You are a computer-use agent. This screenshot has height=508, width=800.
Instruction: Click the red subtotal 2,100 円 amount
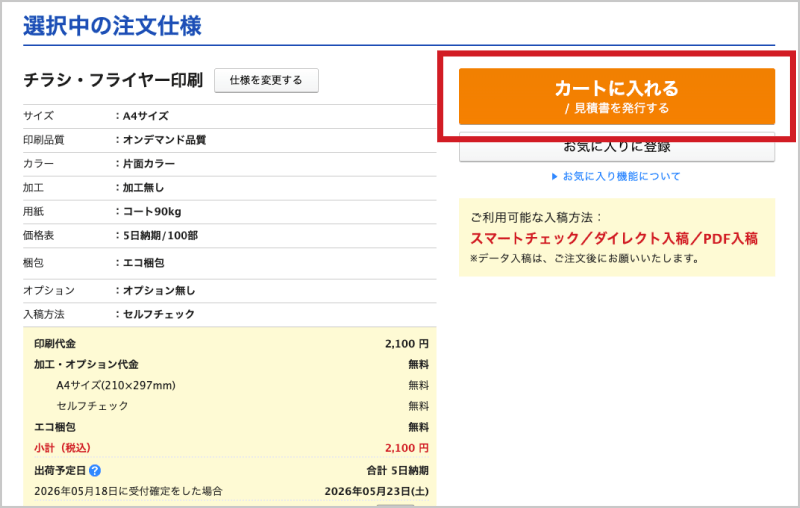pyautogui.click(x=407, y=448)
